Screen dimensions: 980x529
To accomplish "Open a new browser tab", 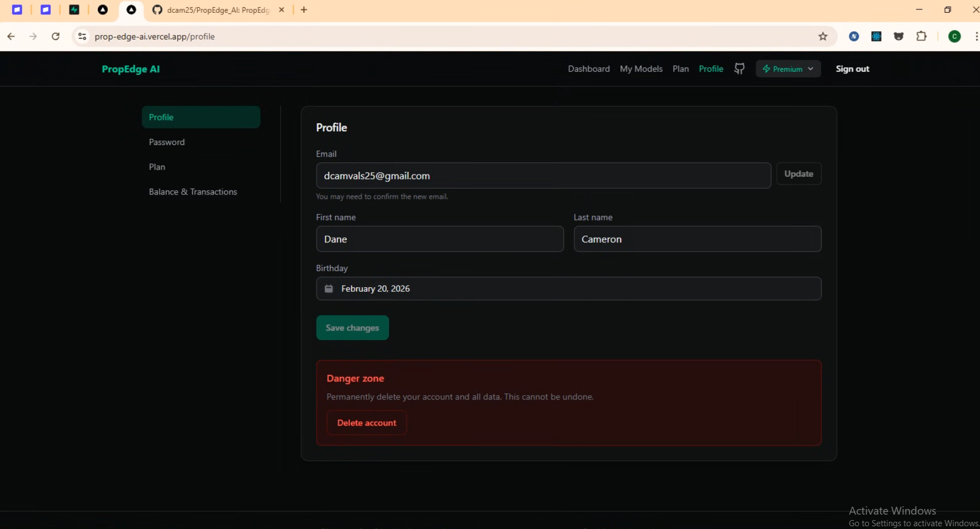I will click(x=304, y=10).
